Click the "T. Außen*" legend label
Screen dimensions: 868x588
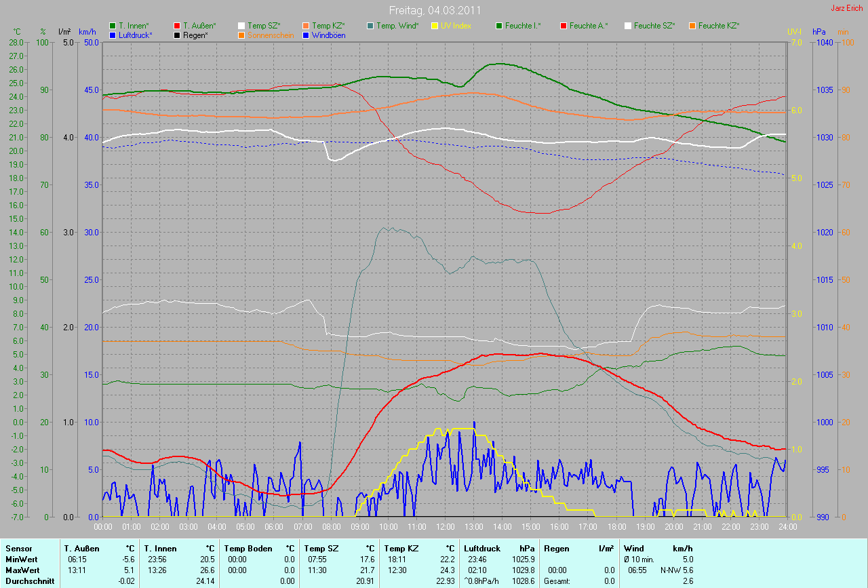[200, 26]
